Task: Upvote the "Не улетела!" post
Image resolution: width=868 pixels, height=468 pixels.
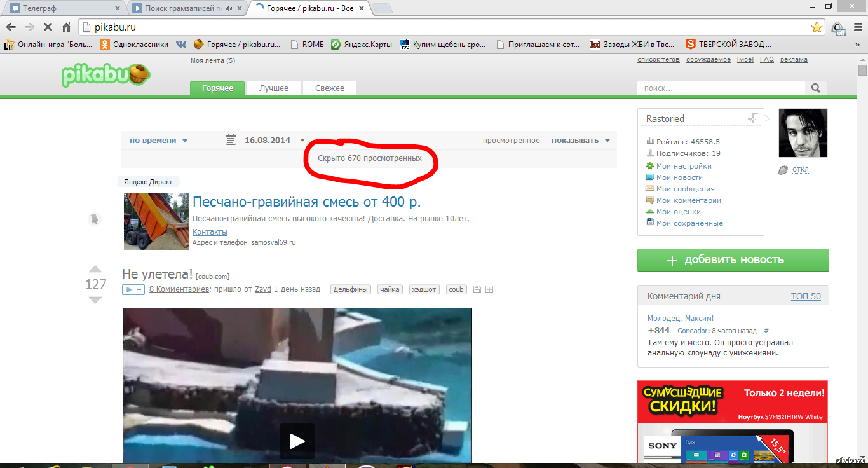Action: (95, 269)
